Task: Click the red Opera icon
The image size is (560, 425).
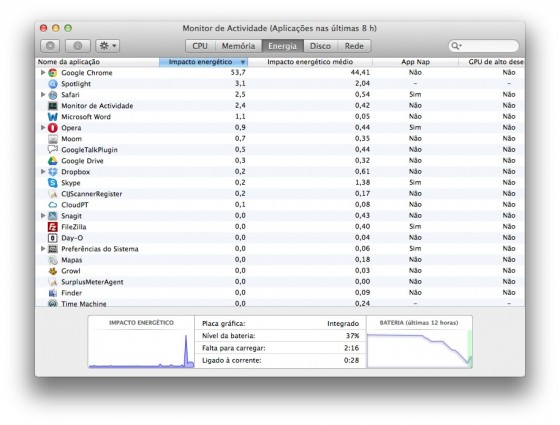Action: pyautogui.click(x=52, y=128)
